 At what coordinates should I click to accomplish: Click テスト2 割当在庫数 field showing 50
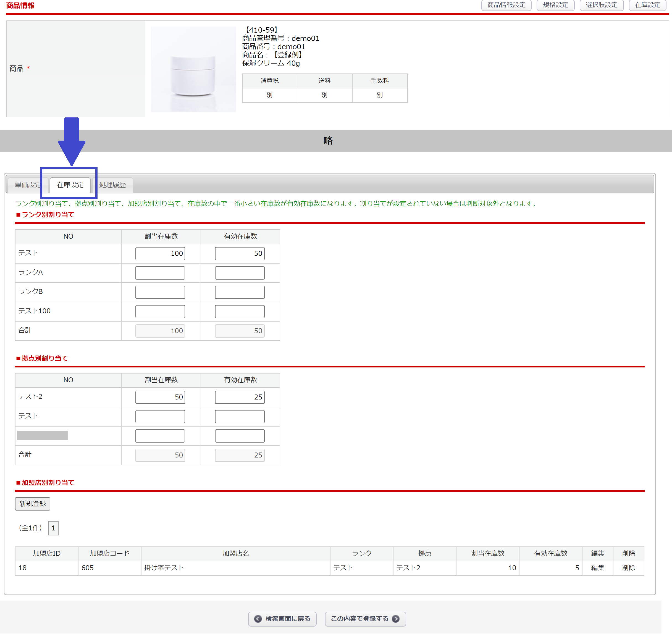[160, 397]
